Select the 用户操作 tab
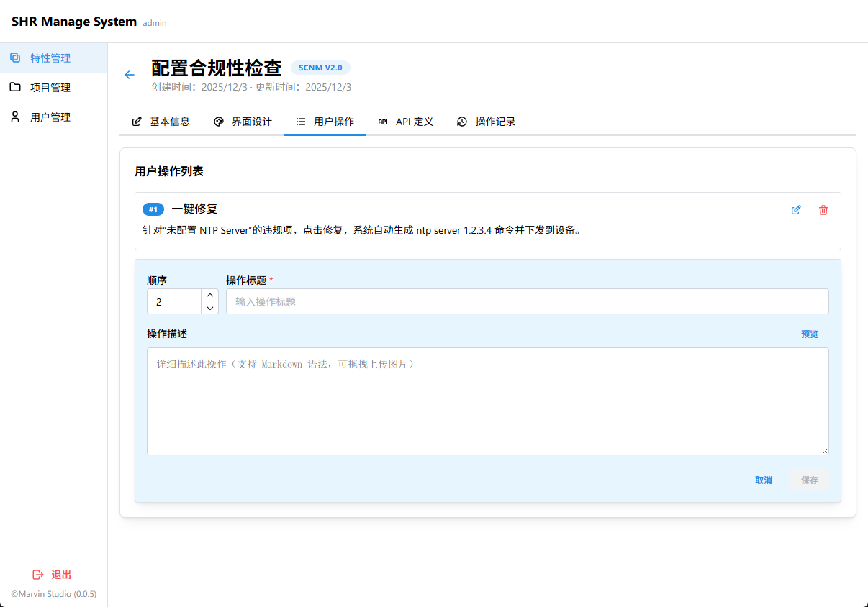 pyautogui.click(x=325, y=122)
